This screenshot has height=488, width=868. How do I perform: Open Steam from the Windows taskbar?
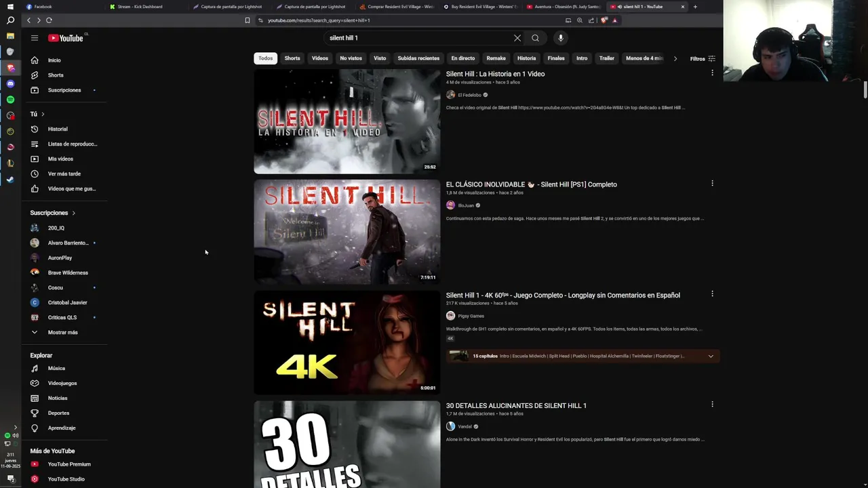click(10, 180)
